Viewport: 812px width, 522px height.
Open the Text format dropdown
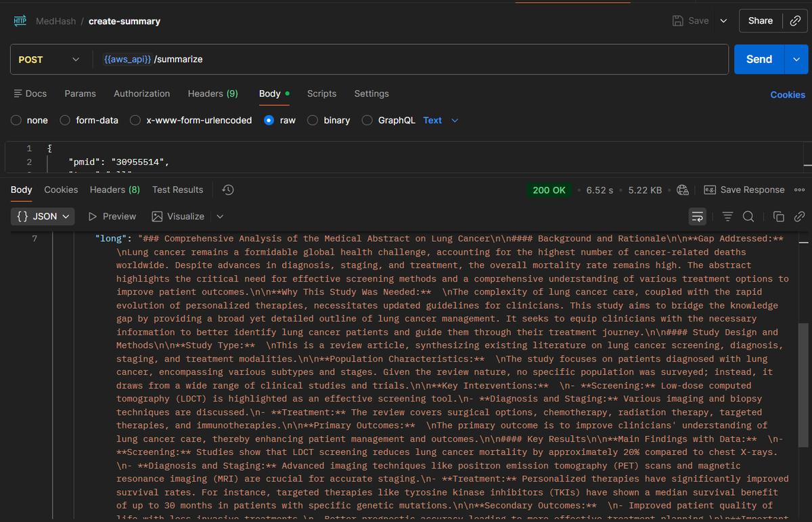tap(441, 121)
